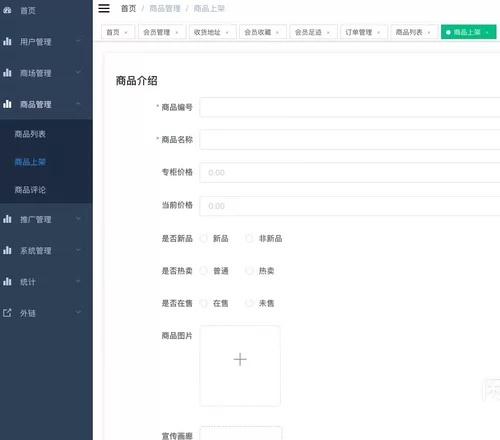Screen dimensions: 500x440
Task: Click the 商品管理 breadcrumb item
Action: click(x=165, y=9)
